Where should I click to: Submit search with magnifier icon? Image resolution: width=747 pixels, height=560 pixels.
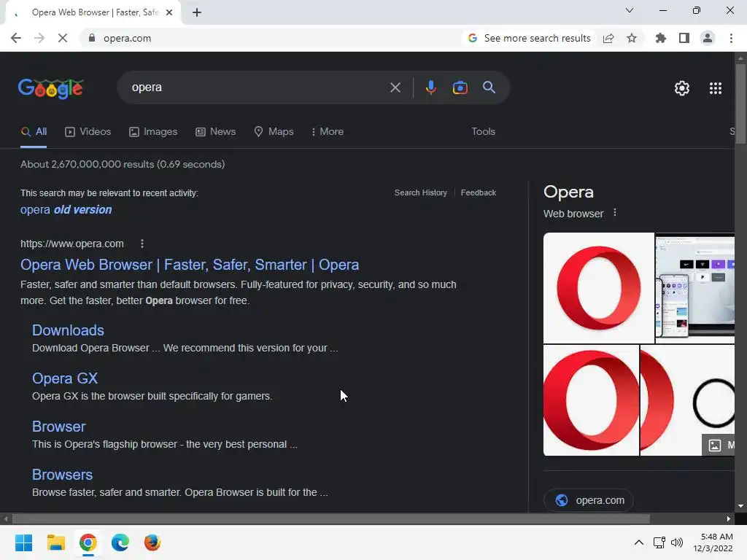pyautogui.click(x=489, y=87)
